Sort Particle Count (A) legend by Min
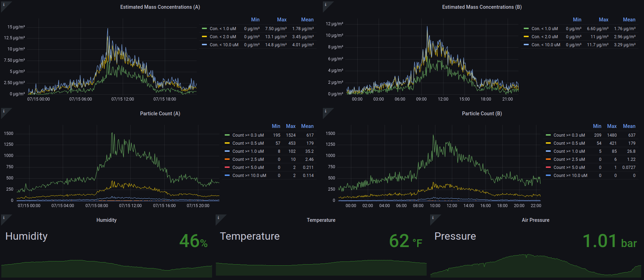This screenshot has height=280, width=644. click(276, 126)
